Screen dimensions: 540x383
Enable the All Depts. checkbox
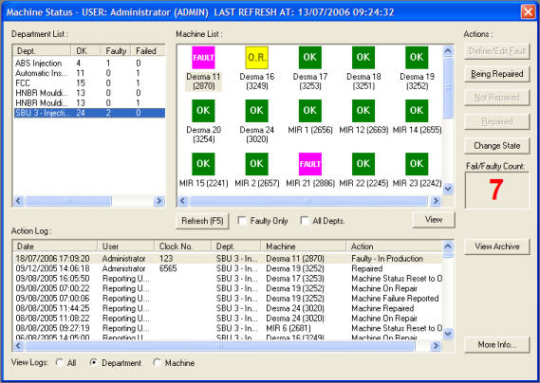pos(304,221)
